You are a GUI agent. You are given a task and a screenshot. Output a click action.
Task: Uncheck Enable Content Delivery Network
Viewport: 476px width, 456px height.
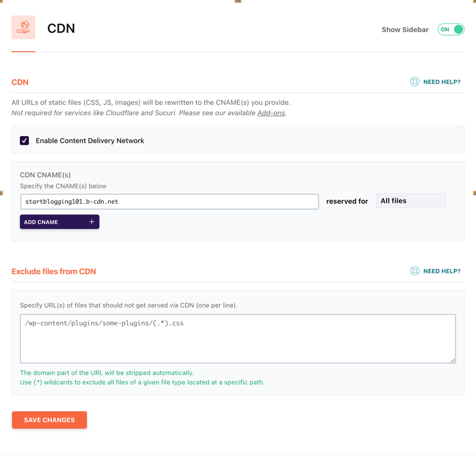coord(24,140)
